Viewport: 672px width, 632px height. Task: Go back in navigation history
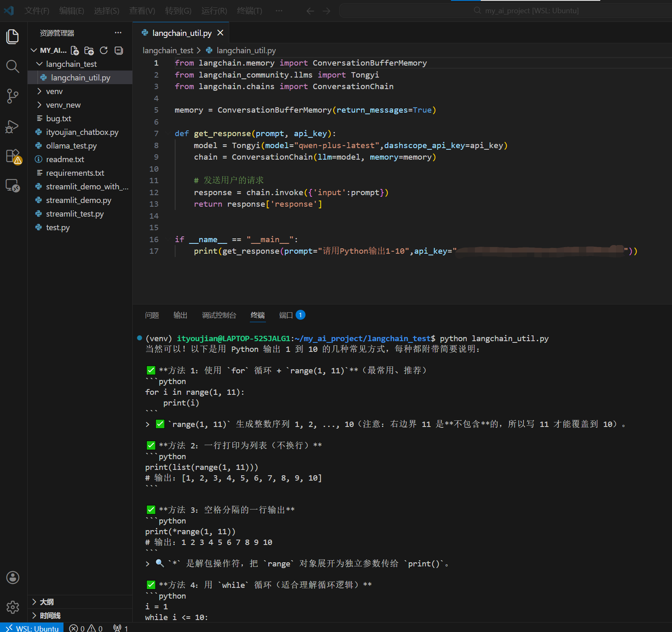310,11
